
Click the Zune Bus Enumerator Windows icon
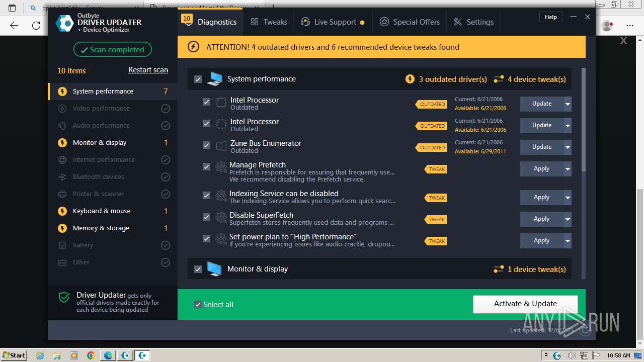coord(221,146)
